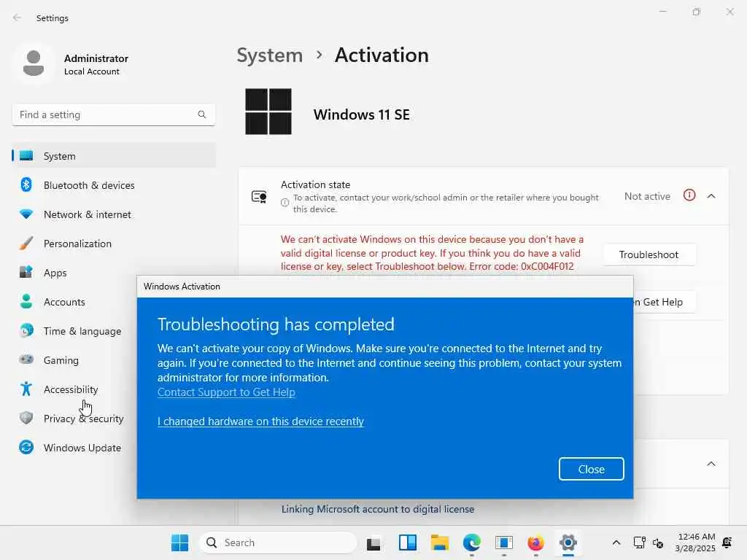Click the Find a setting search box

[x=113, y=114]
